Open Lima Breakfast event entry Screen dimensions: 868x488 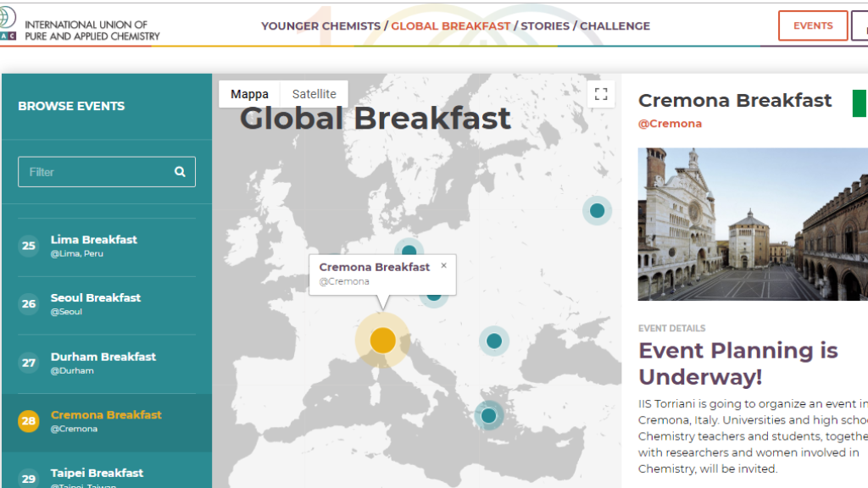tap(106, 246)
